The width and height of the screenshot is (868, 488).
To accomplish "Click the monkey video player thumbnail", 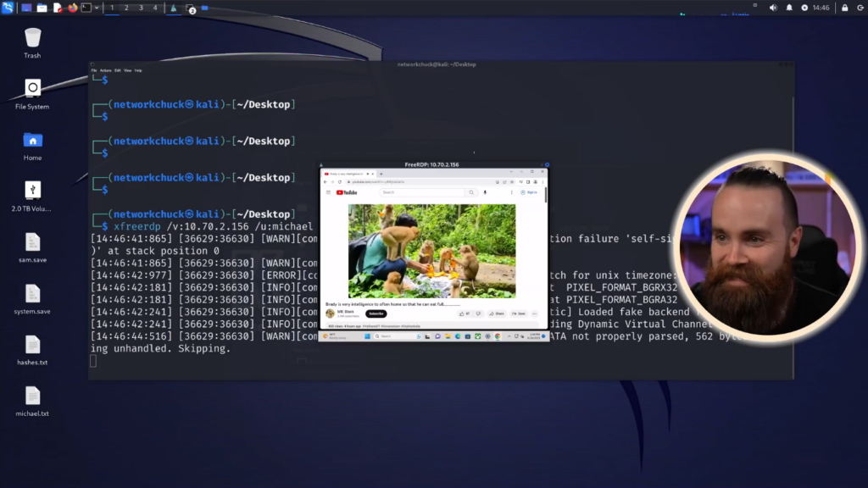I will (x=431, y=251).
